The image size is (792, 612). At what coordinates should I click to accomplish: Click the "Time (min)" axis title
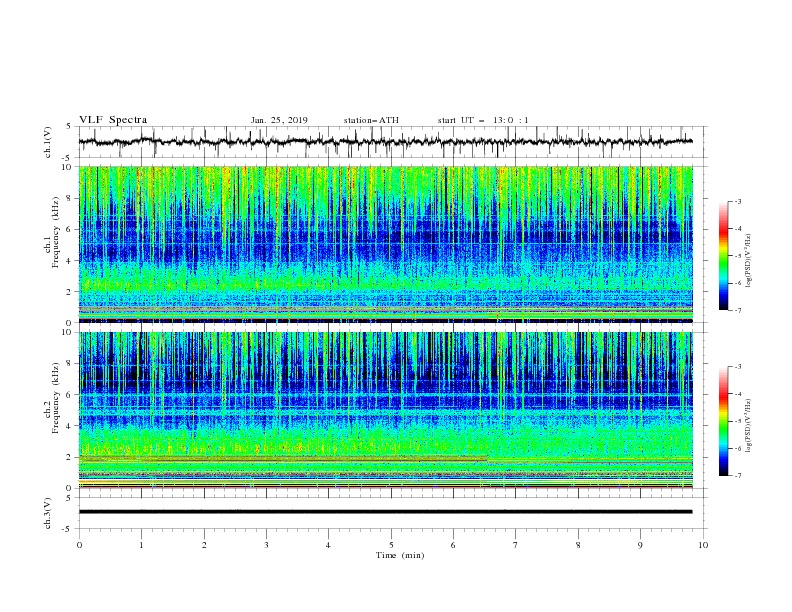pos(400,555)
